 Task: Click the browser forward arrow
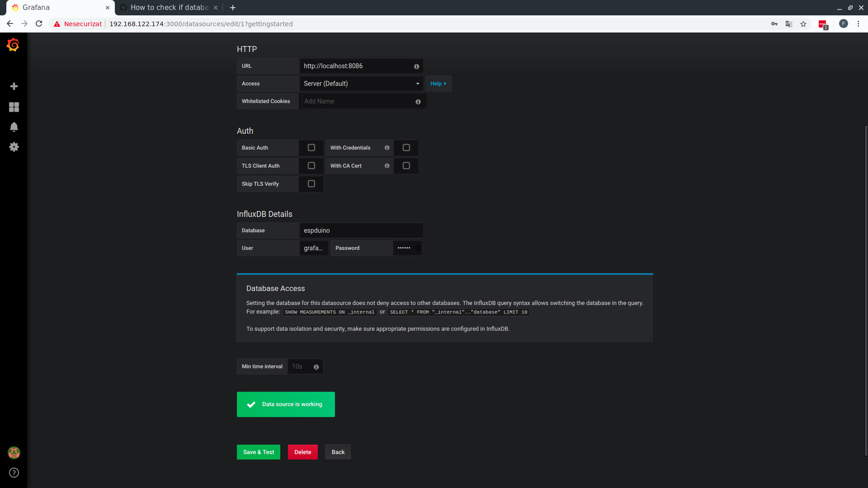tap(24, 24)
